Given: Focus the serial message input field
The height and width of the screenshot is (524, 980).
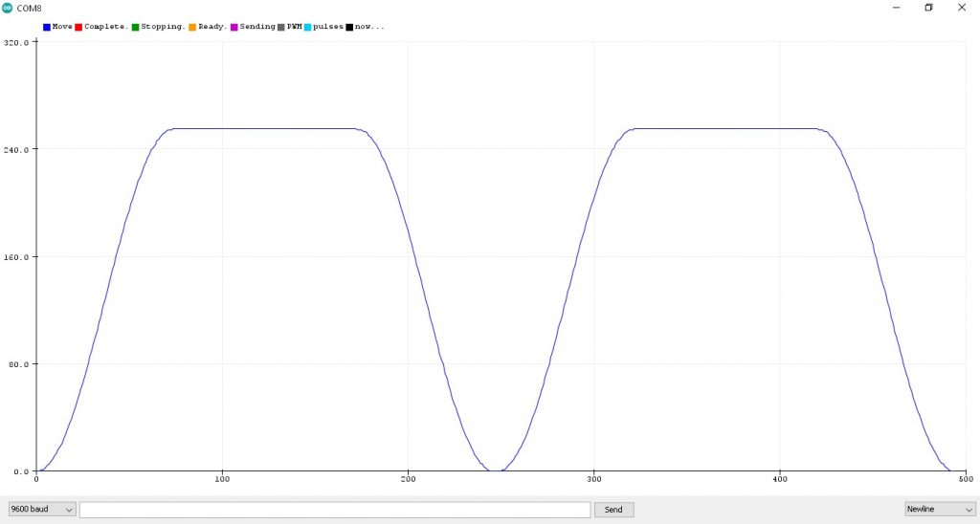Looking at the screenshot, I should click(335, 509).
